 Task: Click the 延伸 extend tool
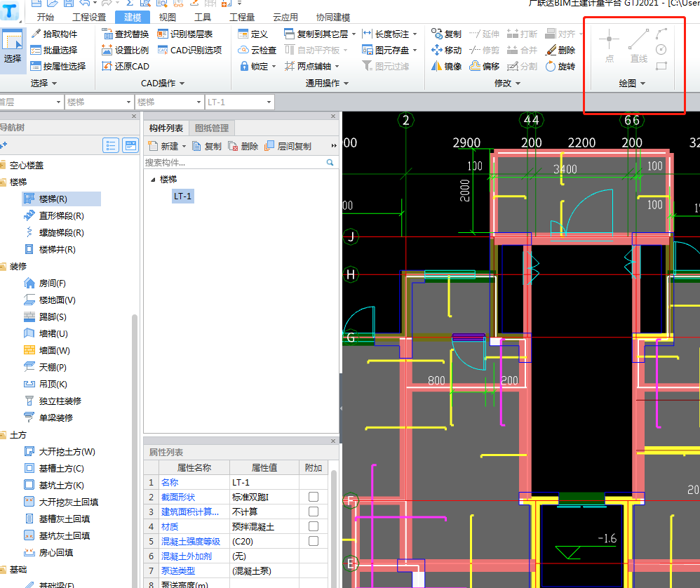click(485, 34)
